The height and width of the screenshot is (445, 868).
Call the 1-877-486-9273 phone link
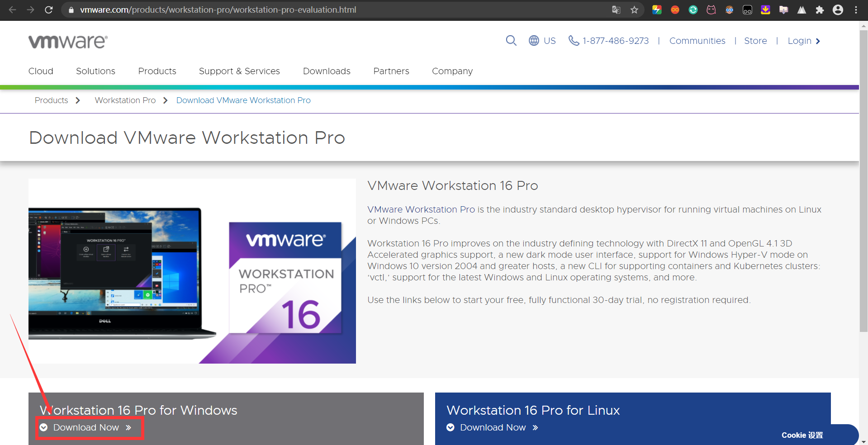click(608, 41)
